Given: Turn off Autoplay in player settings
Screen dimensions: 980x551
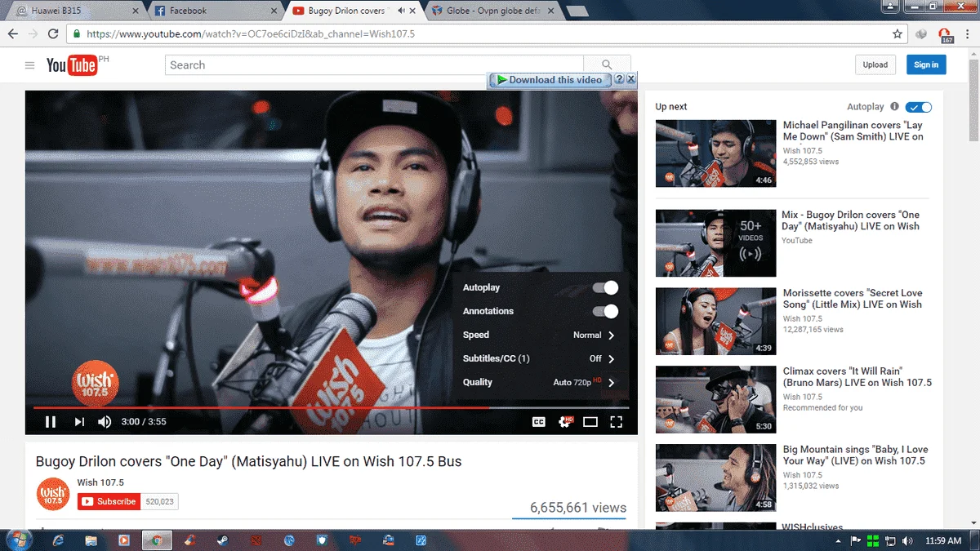Looking at the screenshot, I should [x=605, y=287].
